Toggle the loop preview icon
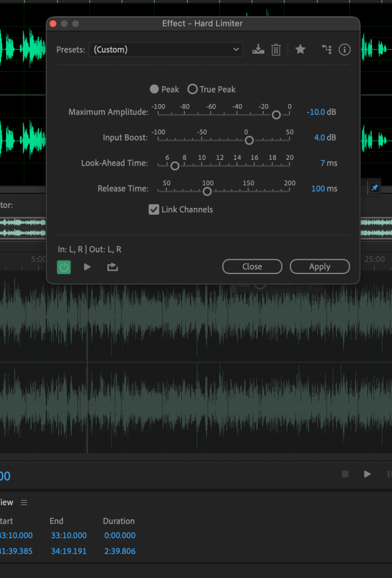The width and height of the screenshot is (392, 578). click(x=112, y=267)
